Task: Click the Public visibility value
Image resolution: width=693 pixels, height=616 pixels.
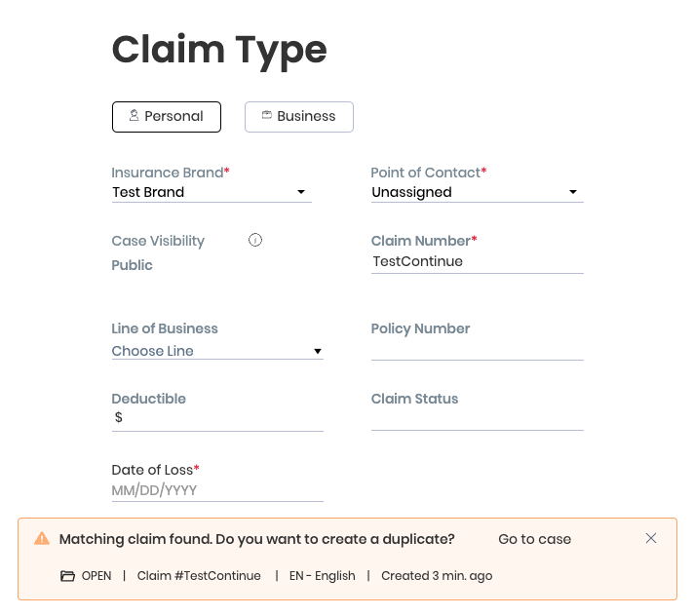Action: 133,265
